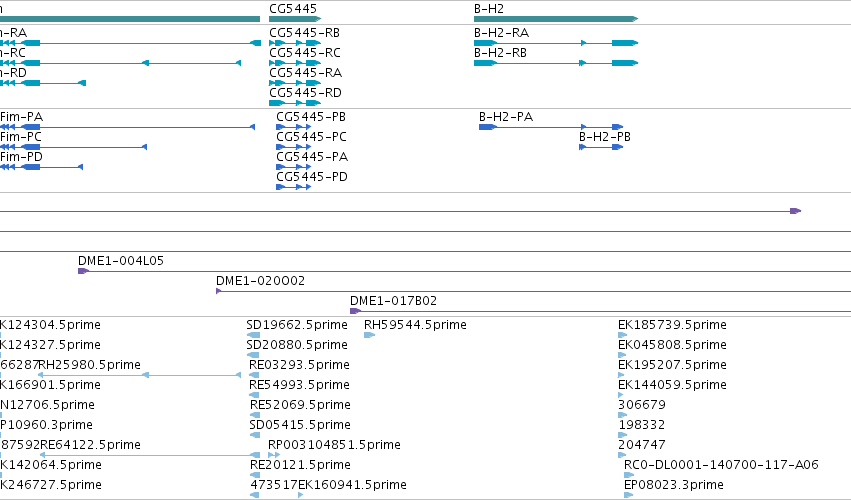Click the CG5445-RC transcript label
Screen dimensions: 851x500
coord(305,53)
